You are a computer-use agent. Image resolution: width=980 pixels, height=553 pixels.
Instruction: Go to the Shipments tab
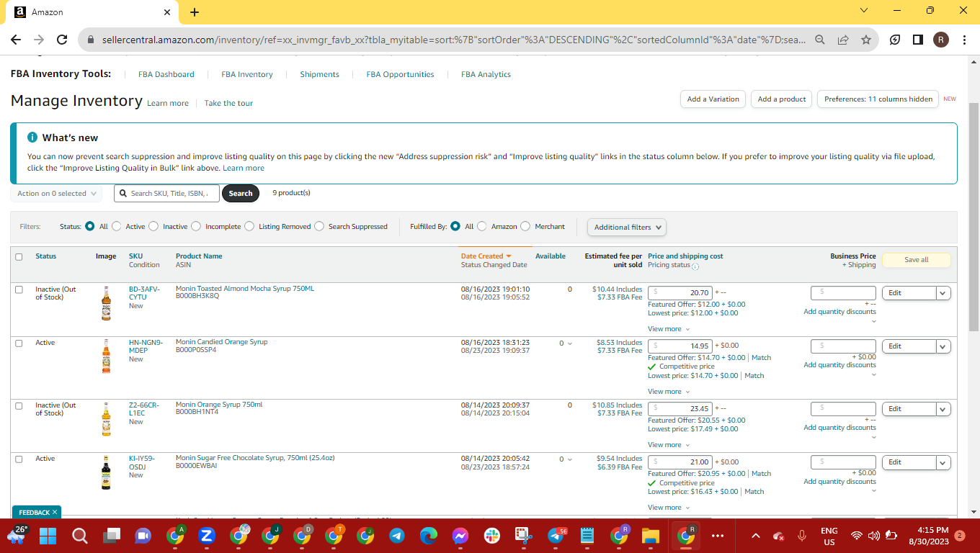click(x=319, y=74)
